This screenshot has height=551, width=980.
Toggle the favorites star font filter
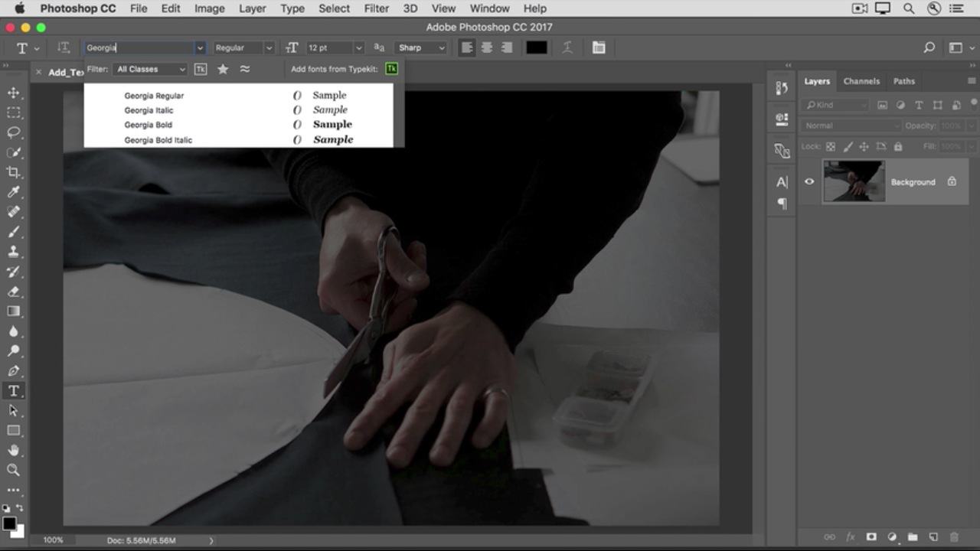click(x=223, y=69)
